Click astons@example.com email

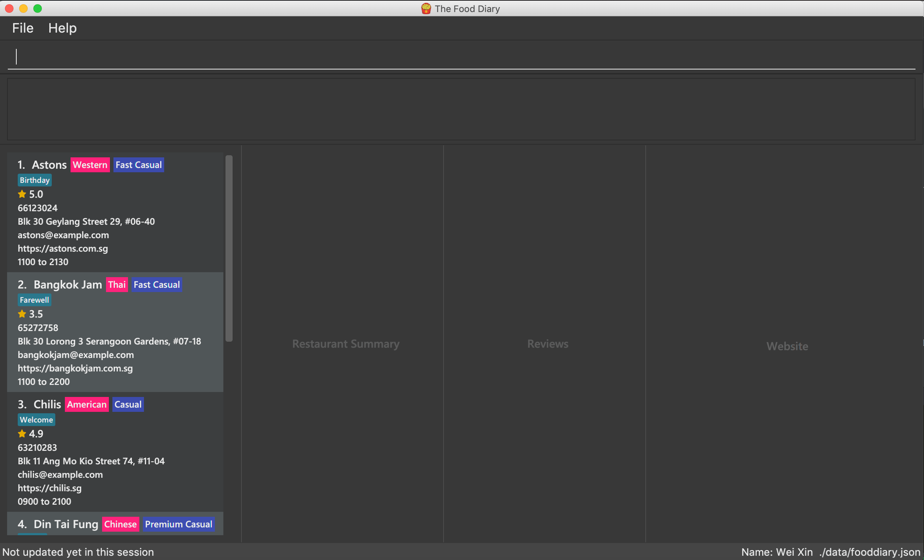(63, 235)
